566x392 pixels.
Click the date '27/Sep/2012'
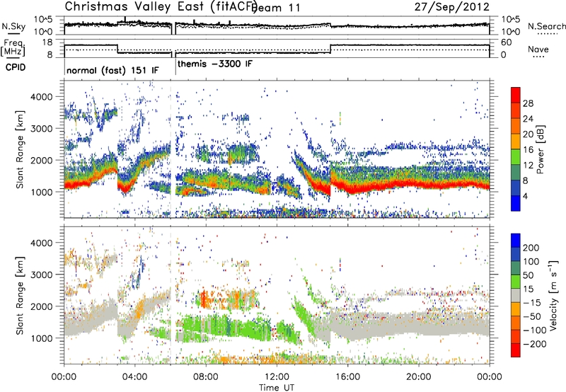point(452,7)
